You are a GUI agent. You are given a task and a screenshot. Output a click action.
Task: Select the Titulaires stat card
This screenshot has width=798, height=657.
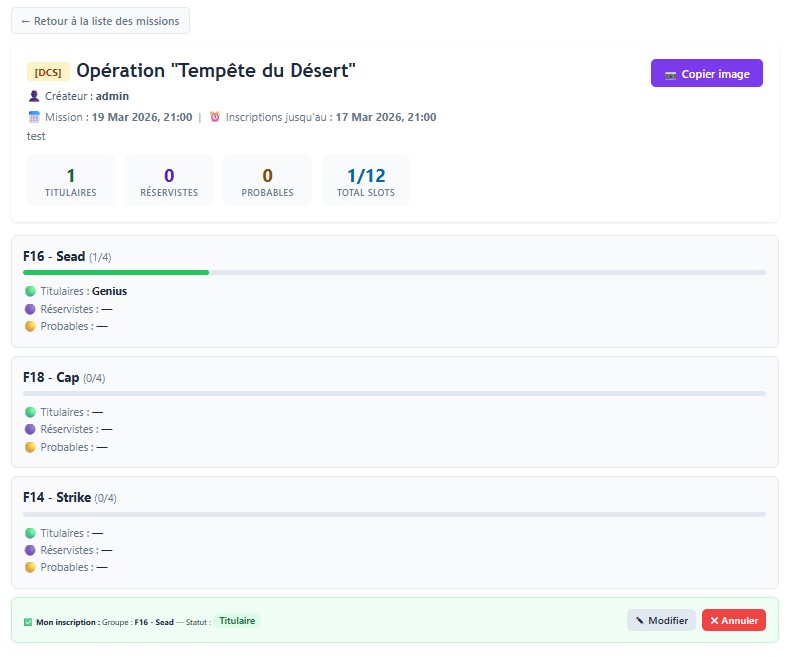point(71,181)
